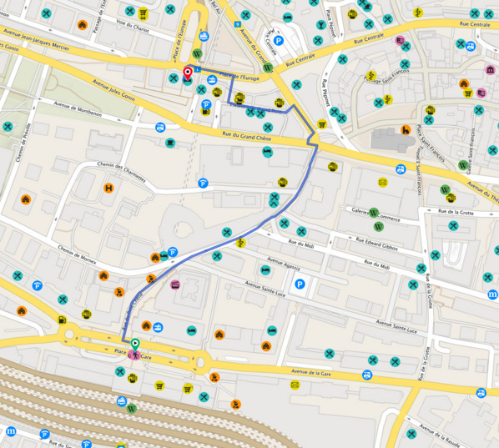Select the blue info square beside red pin
This screenshot has width=499, height=448.
(x=198, y=69)
